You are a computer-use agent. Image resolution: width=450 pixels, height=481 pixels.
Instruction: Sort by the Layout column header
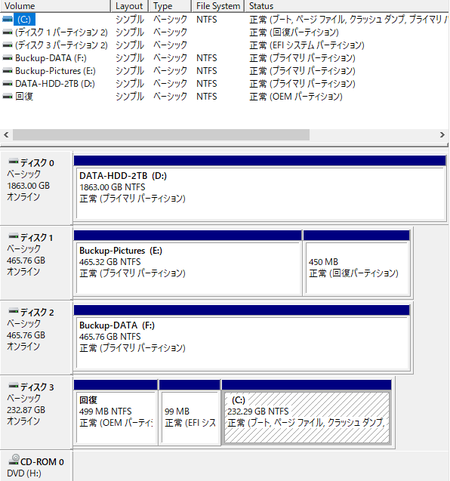pyautogui.click(x=129, y=6)
